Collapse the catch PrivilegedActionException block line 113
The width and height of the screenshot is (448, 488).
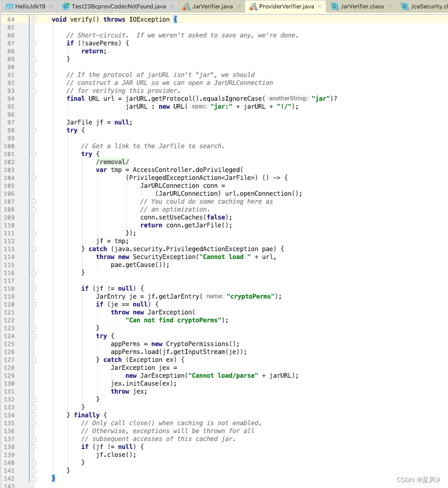[x=34, y=249]
